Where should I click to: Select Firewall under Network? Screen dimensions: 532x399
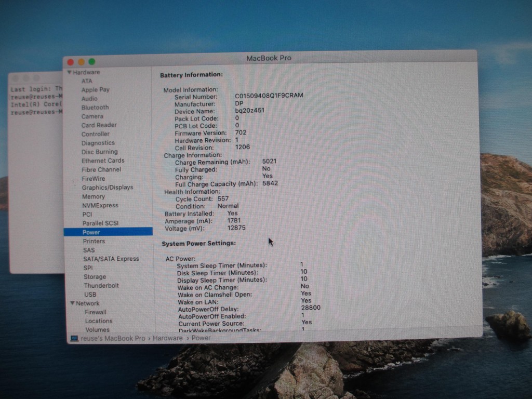[x=96, y=312]
